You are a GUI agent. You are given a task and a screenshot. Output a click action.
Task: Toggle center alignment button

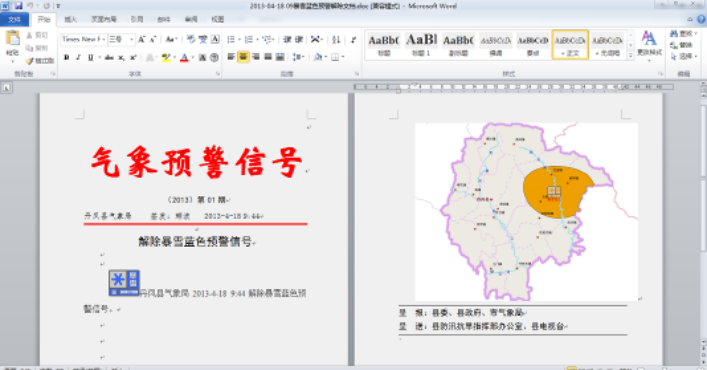point(243,57)
